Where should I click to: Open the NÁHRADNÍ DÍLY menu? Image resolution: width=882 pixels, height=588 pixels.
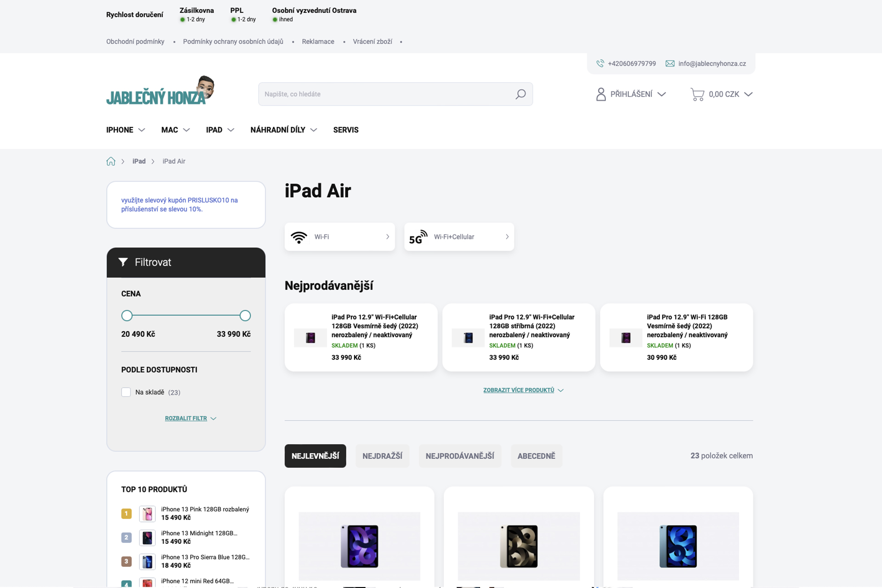point(278,130)
